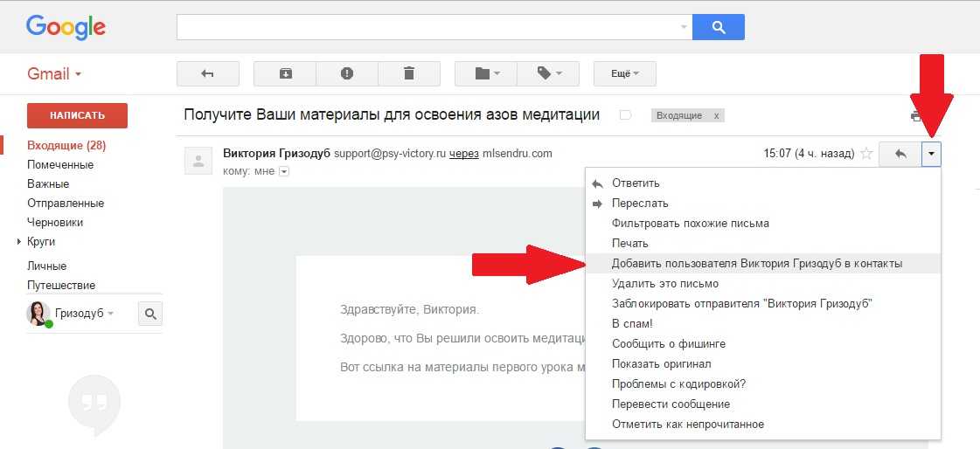Expand recipient details arrow after кому: мне
Image resolution: width=980 pixels, height=449 pixels.
(x=284, y=171)
